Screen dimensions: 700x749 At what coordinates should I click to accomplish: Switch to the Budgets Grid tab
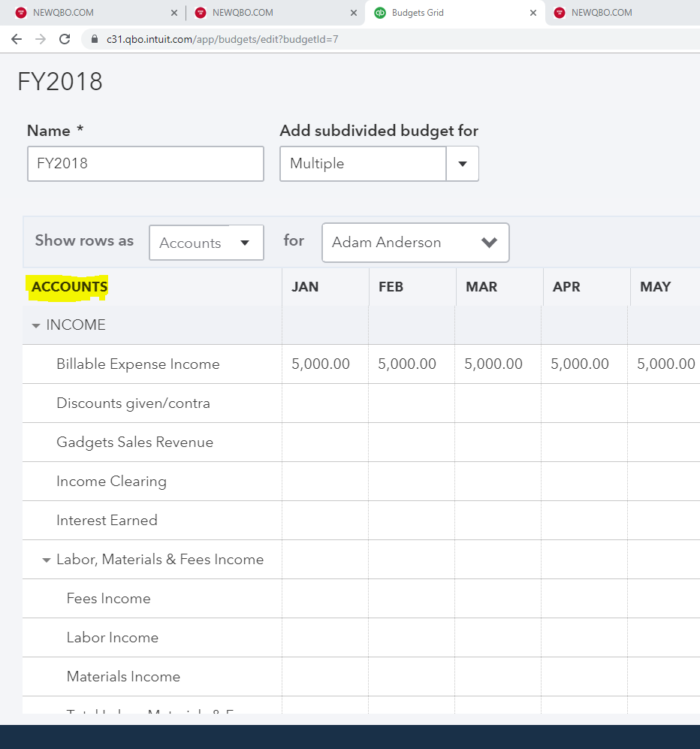click(x=451, y=13)
